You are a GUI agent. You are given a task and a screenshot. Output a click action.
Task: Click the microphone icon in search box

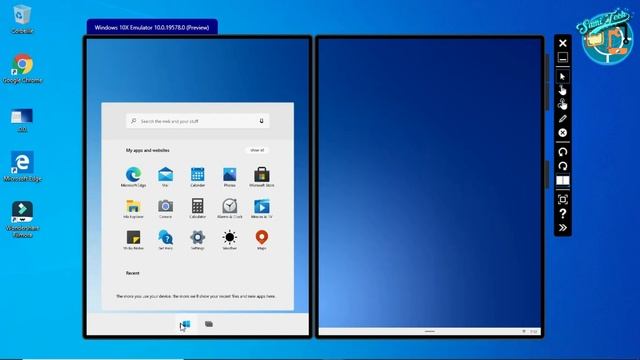click(262, 121)
